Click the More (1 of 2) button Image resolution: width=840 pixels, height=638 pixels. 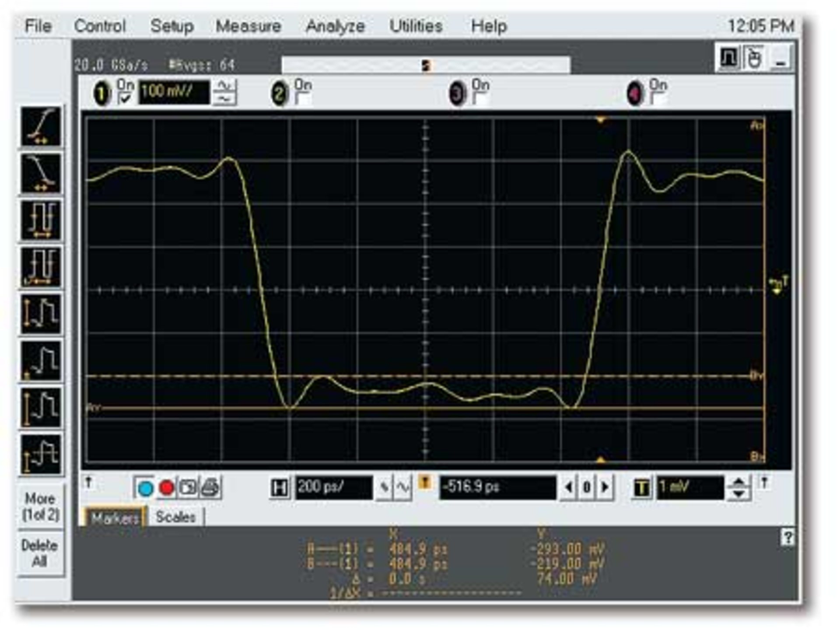click(41, 507)
